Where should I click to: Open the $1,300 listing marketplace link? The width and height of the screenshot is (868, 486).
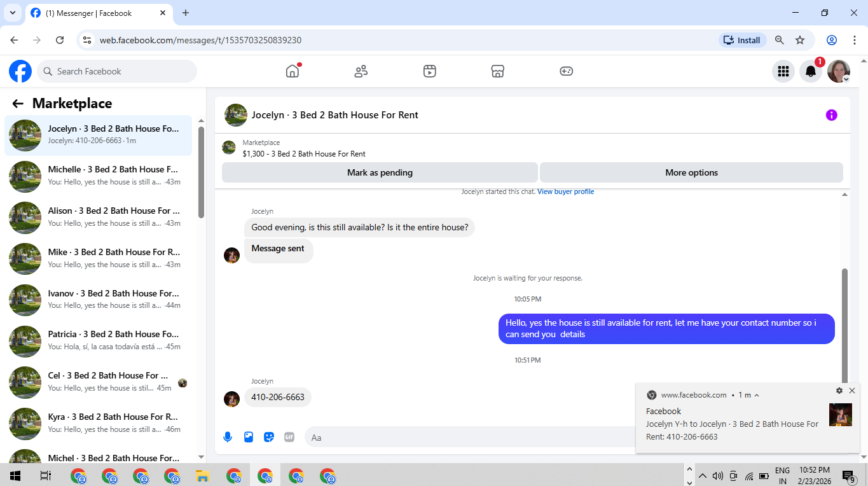click(x=304, y=154)
